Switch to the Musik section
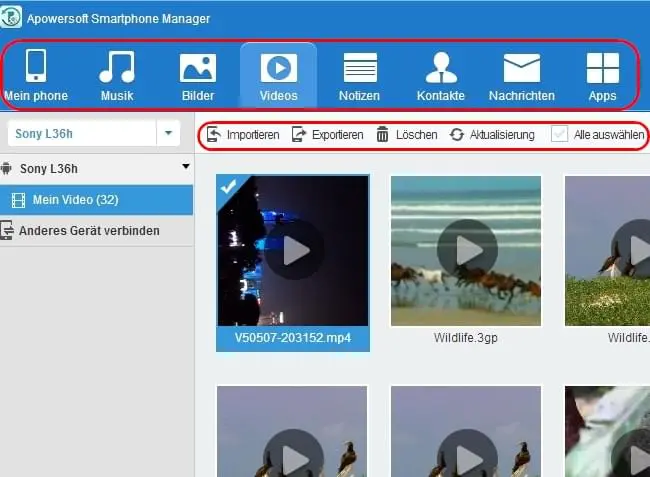The width and height of the screenshot is (650, 477). point(117,76)
